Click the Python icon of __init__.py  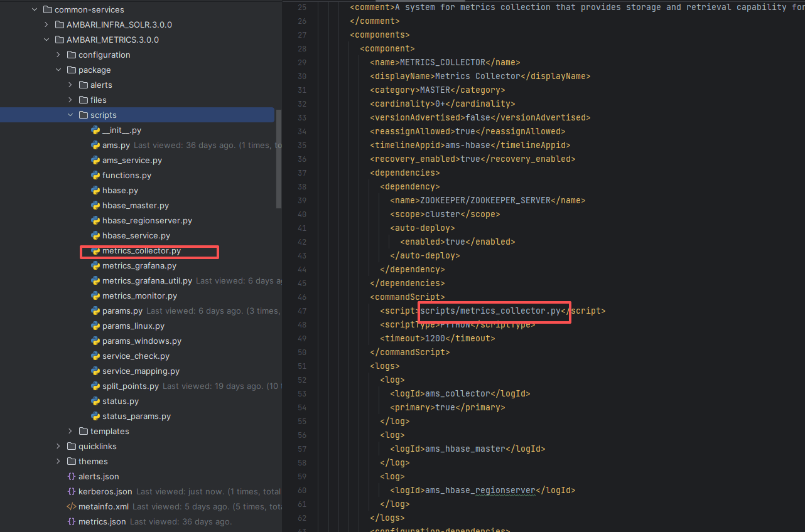coord(95,130)
